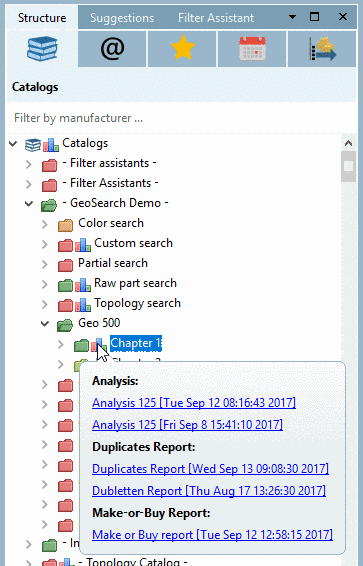Click the bar chart icon beside Raw part search
This screenshot has height=566, width=363.
83,285
